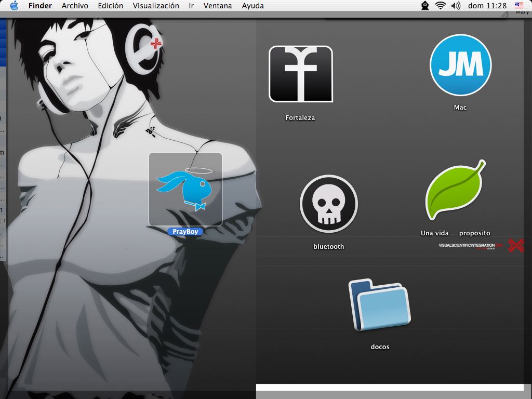This screenshot has width=532, height=399.
Task: Select the docos folder icon
Action: (380, 305)
